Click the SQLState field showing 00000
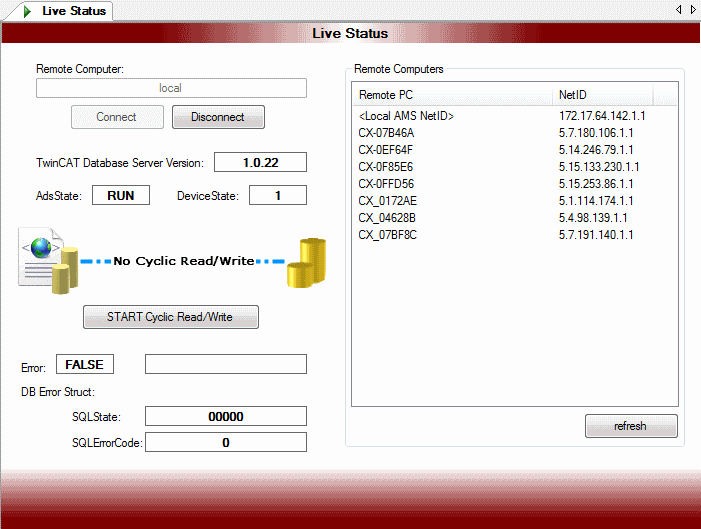701x529 pixels. [x=226, y=416]
